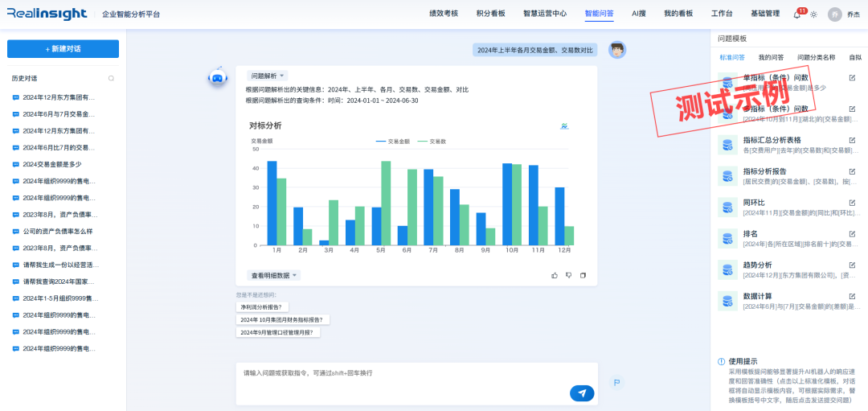Viewport: 868px width, 411px height.
Task: Edit the 趋势分析 template
Action: (x=852, y=265)
